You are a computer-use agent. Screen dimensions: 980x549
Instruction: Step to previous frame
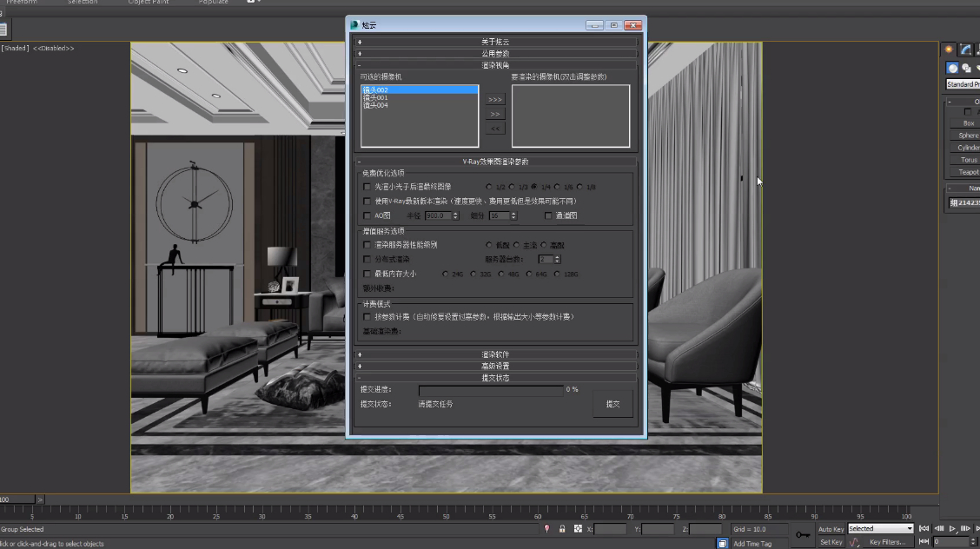(939, 528)
